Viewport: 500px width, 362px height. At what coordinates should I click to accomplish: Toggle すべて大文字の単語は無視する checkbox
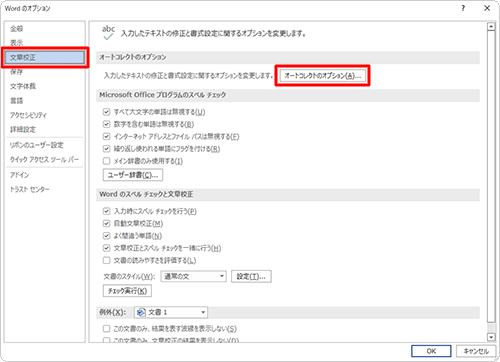click(x=106, y=112)
